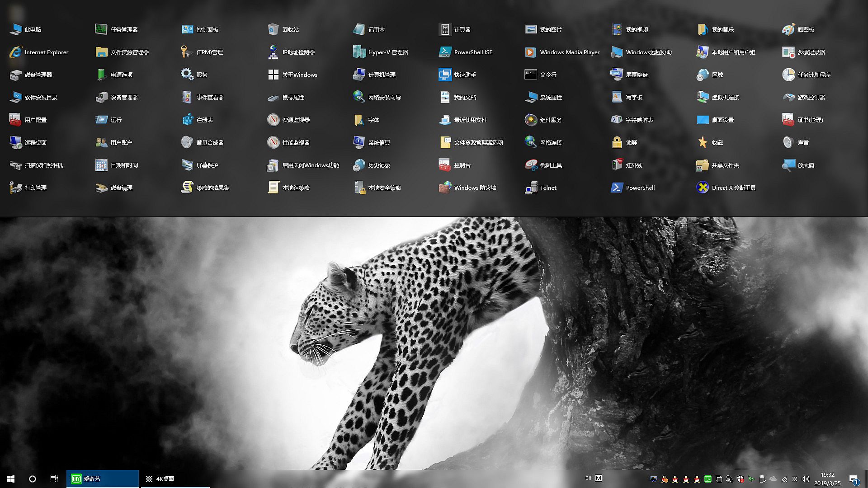This screenshot has width=868, height=488.
Task: Click the Windows Start button
Action: click(x=11, y=479)
